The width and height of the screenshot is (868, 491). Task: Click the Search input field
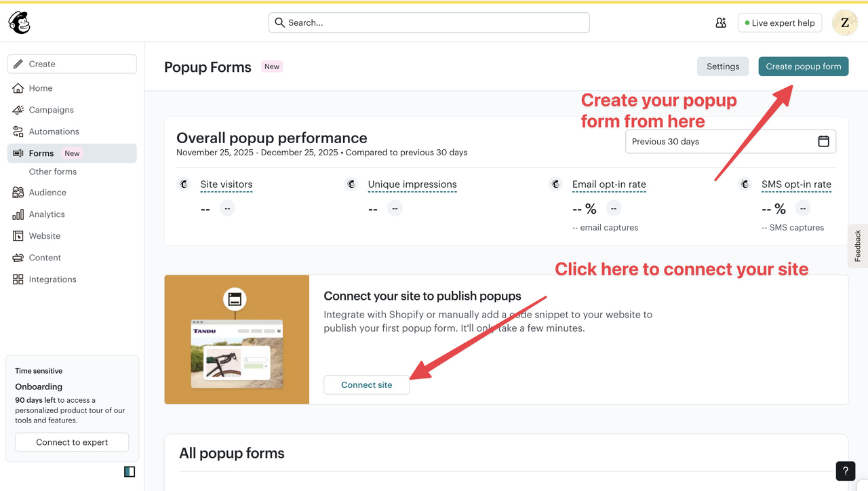tap(429, 22)
